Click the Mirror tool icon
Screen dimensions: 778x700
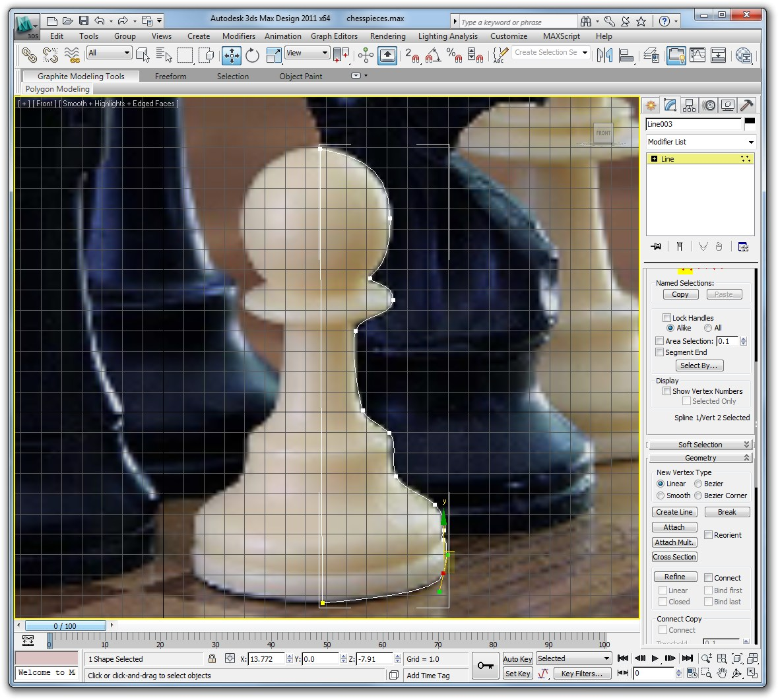(604, 55)
